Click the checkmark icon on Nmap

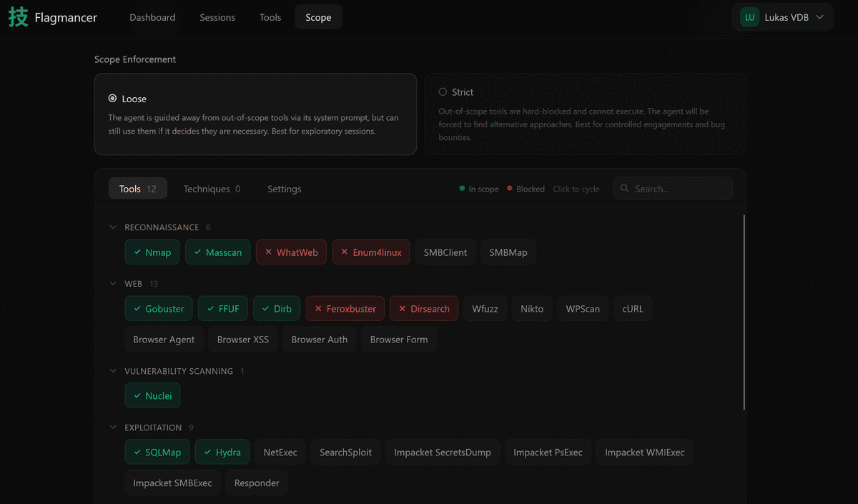pos(137,252)
